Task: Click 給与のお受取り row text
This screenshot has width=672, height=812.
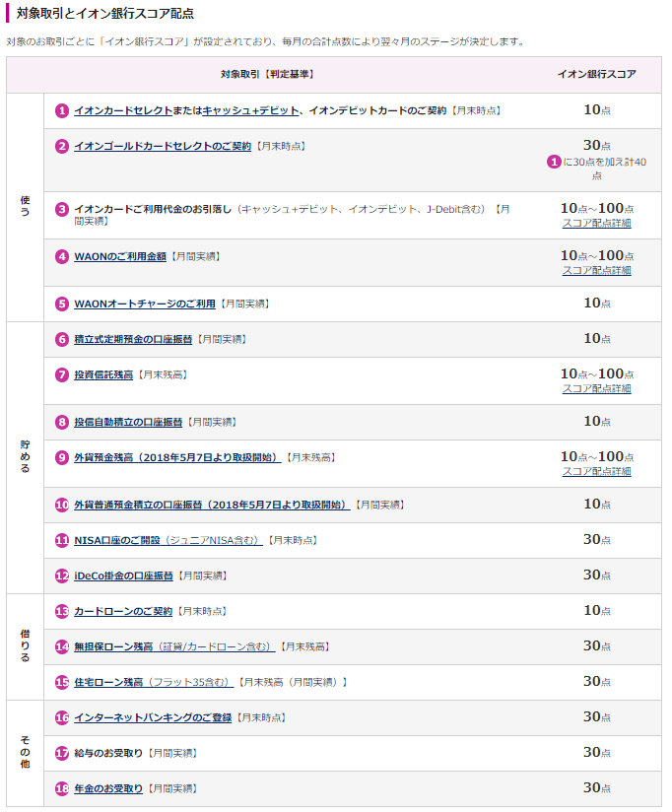Action: [108, 753]
